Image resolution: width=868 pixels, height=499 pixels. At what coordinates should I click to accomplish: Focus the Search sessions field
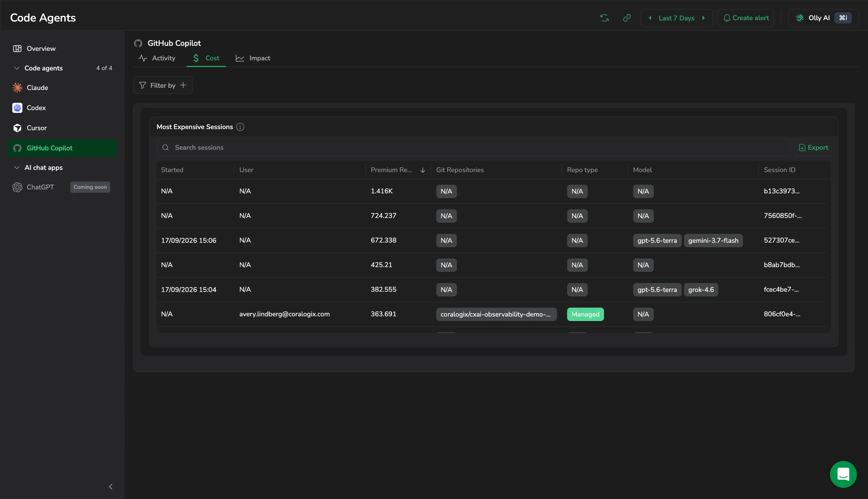tap(473, 147)
